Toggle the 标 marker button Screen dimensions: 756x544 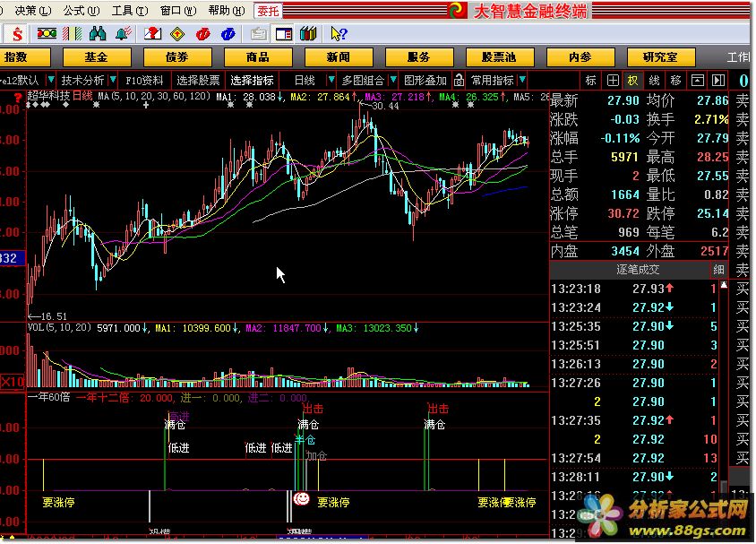click(x=590, y=80)
